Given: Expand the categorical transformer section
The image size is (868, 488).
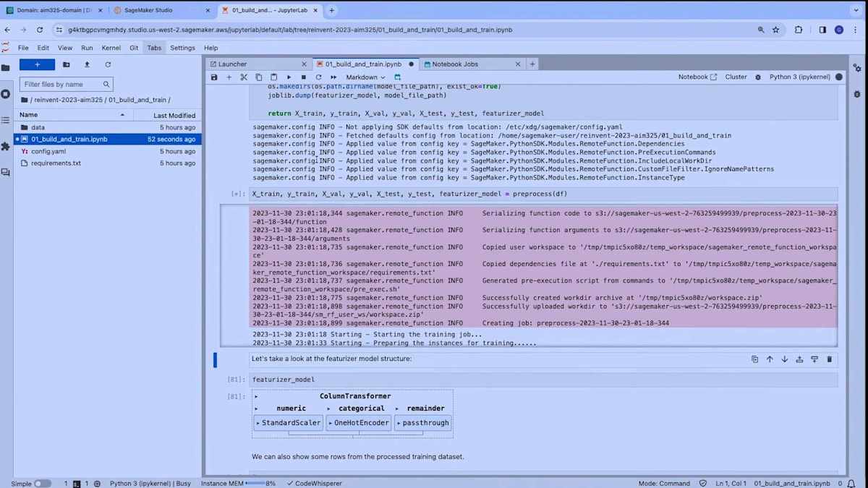Looking at the screenshot, I should coord(329,408).
